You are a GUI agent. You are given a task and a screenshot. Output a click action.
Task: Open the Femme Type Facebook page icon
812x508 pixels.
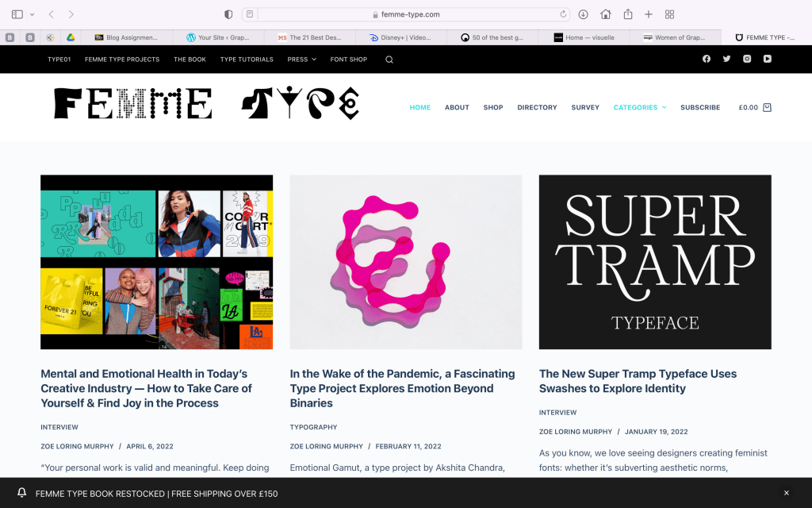click(707, 59)
